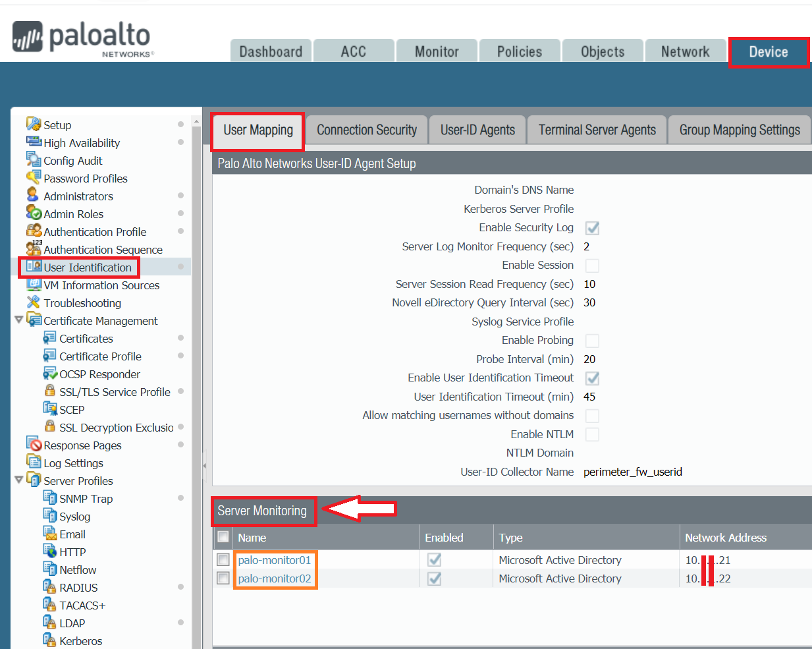Click the Response Pages icon
This screenshot has height=649, width=812.
tap(34, 444)
